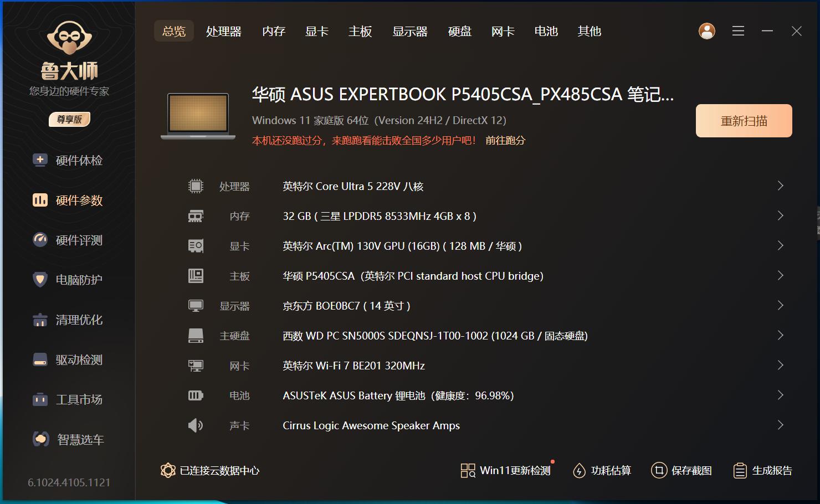
Task: Click the cloud data center status icon
Action: [x=168, y=471]
